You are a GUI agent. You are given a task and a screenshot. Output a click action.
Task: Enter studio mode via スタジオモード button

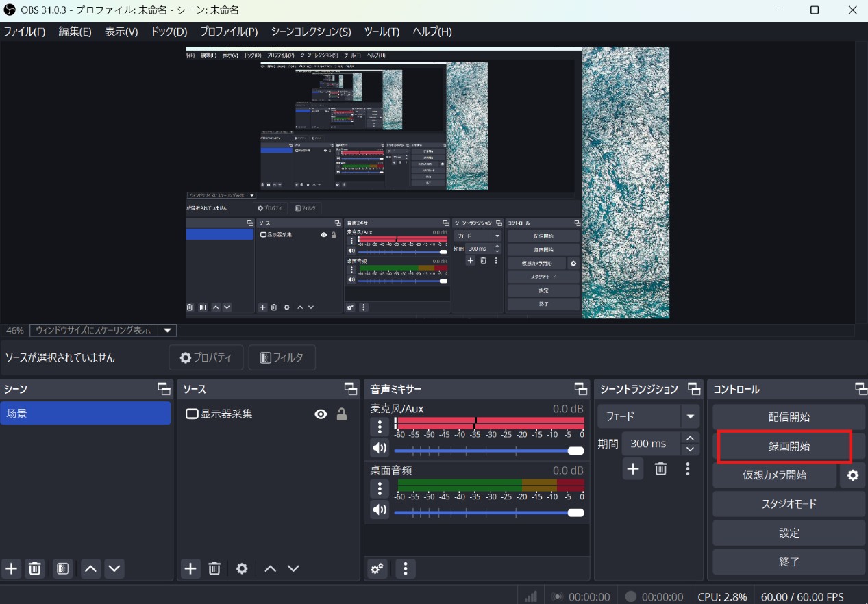[x=789, y=504]
